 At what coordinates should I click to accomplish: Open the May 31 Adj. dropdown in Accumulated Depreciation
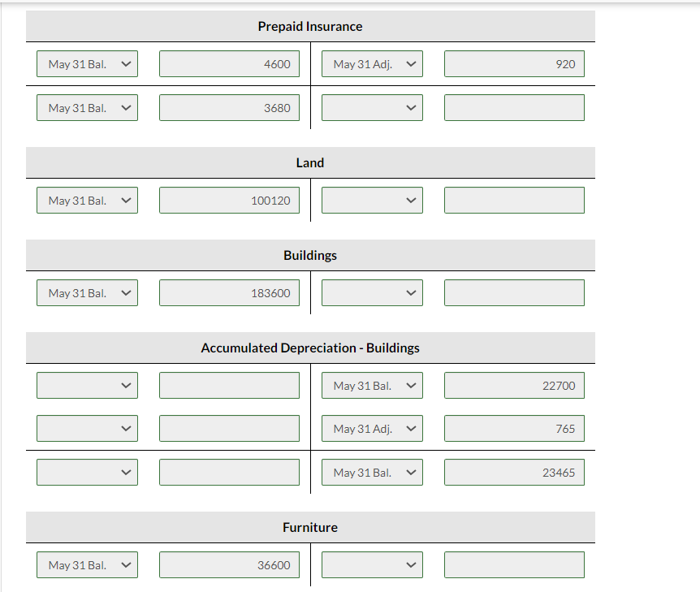click(x=372, y=428)
